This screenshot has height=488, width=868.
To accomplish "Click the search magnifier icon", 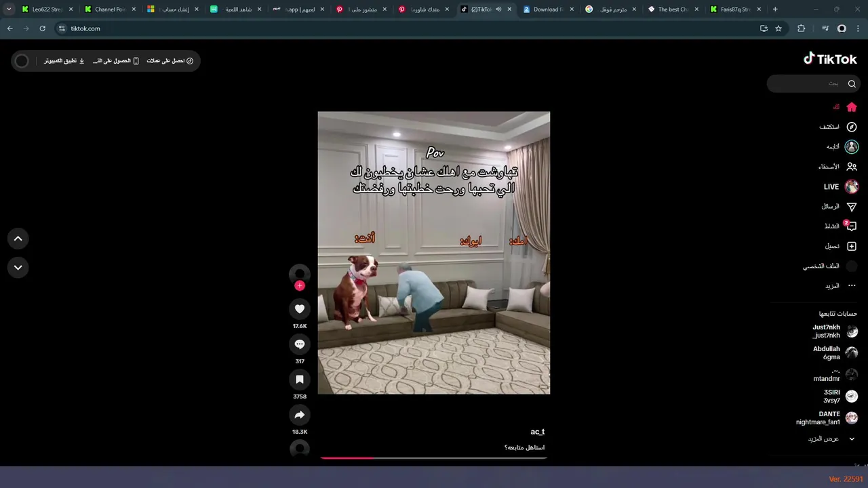I will 852,83.
